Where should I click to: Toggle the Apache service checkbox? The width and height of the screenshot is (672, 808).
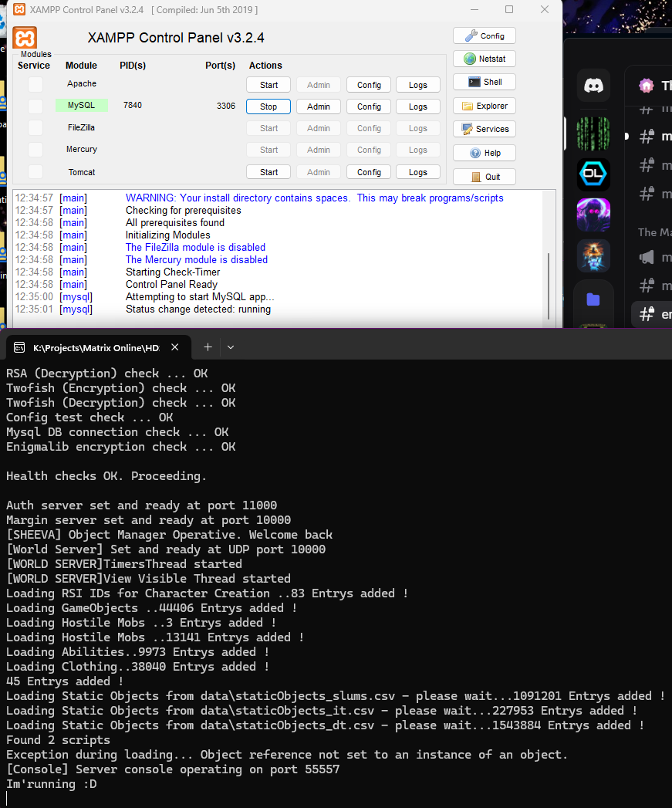coord(35,84)
